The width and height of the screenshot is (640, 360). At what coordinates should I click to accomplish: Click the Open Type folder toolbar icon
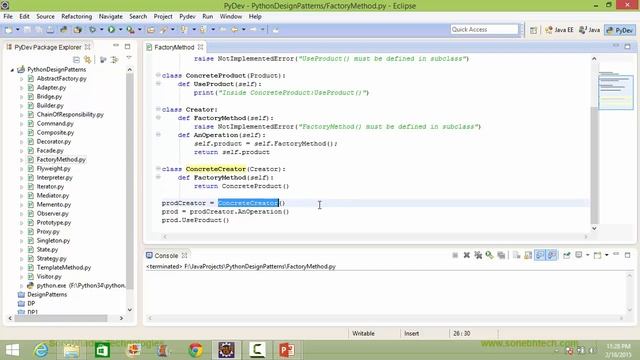[151, 29]
